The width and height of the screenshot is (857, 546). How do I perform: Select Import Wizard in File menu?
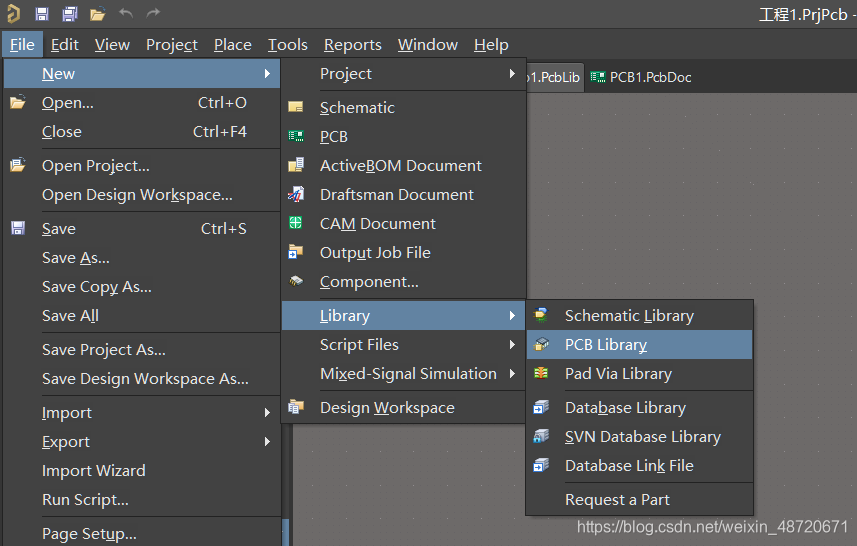pyautogui.click(x=93, y=471)
